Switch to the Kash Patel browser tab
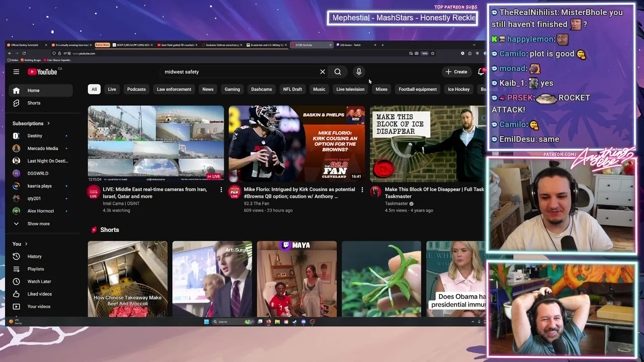 [178, 45]
